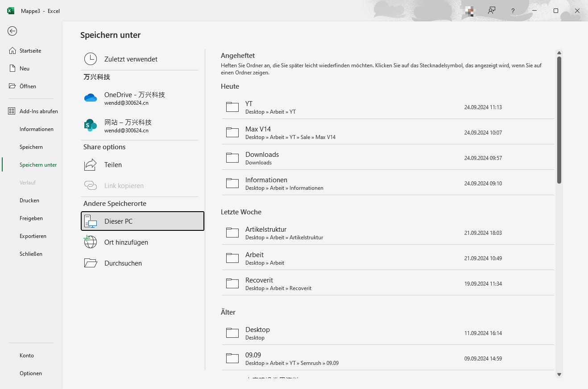Click the Öffnen folder icon
Screen dimensions: 588x389
point(12,86)
